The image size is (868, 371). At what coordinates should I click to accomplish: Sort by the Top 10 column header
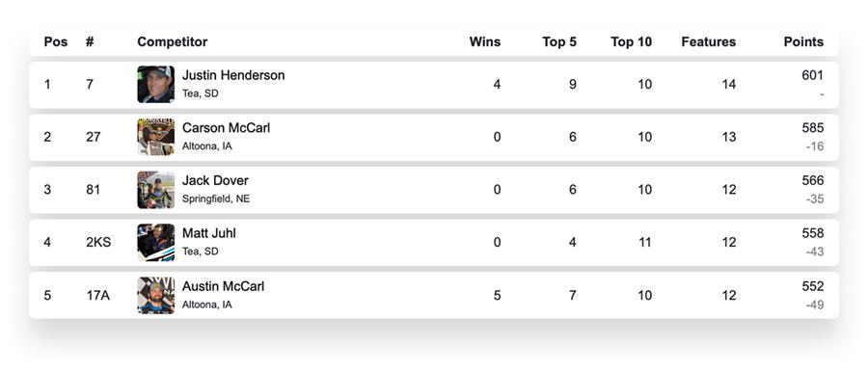click(x=631, y=42)
